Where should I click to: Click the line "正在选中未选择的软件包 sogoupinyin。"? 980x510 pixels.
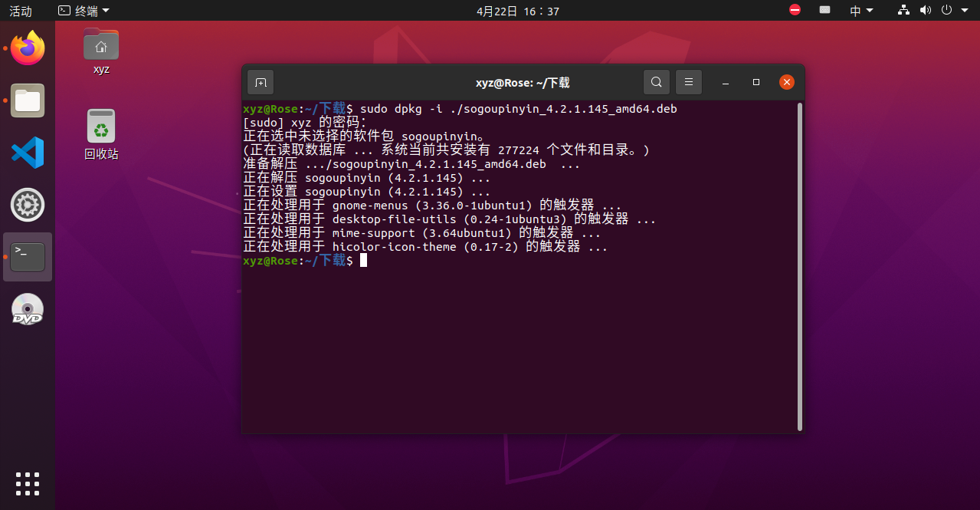click(x=364, y=137)
